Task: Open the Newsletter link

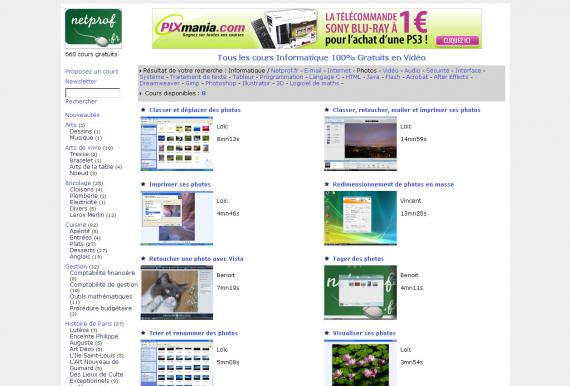Action: coord(81,81)
